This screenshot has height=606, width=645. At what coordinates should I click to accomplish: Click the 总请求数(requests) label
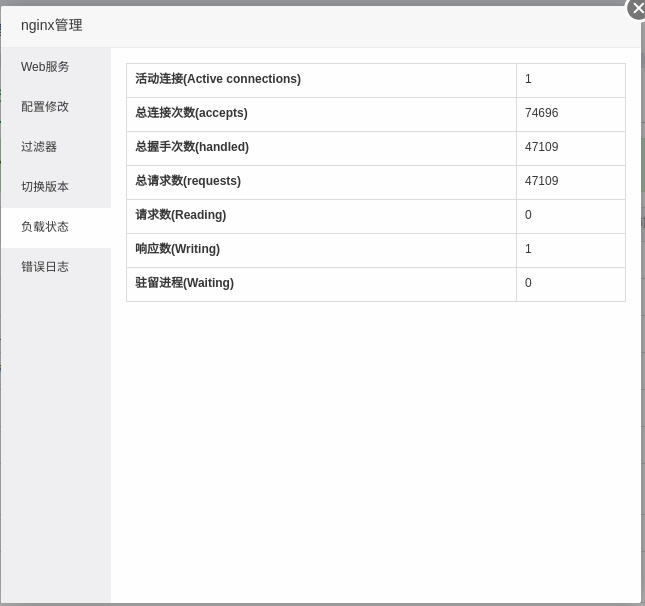point(188,181)
